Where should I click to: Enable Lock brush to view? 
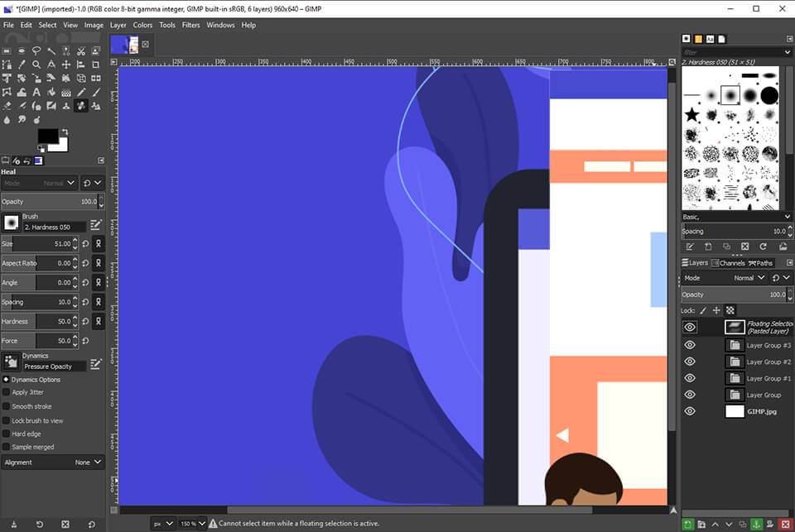pyautogui.click(x=6, y=420)
